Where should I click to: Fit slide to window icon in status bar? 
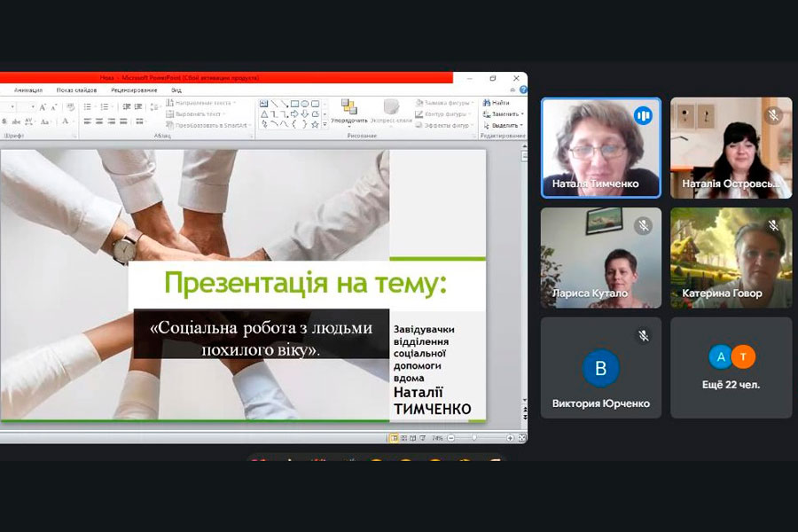pos(521,438)
